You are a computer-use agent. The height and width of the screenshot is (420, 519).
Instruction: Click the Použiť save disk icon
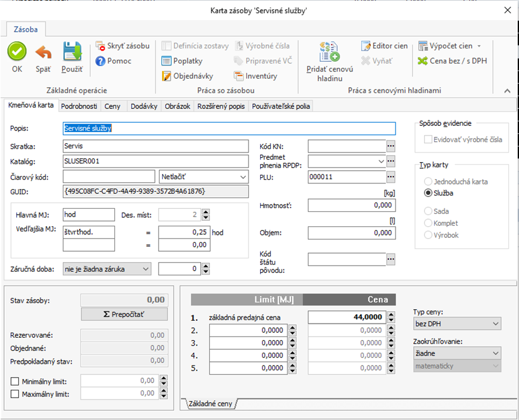(x=72, y=51)
